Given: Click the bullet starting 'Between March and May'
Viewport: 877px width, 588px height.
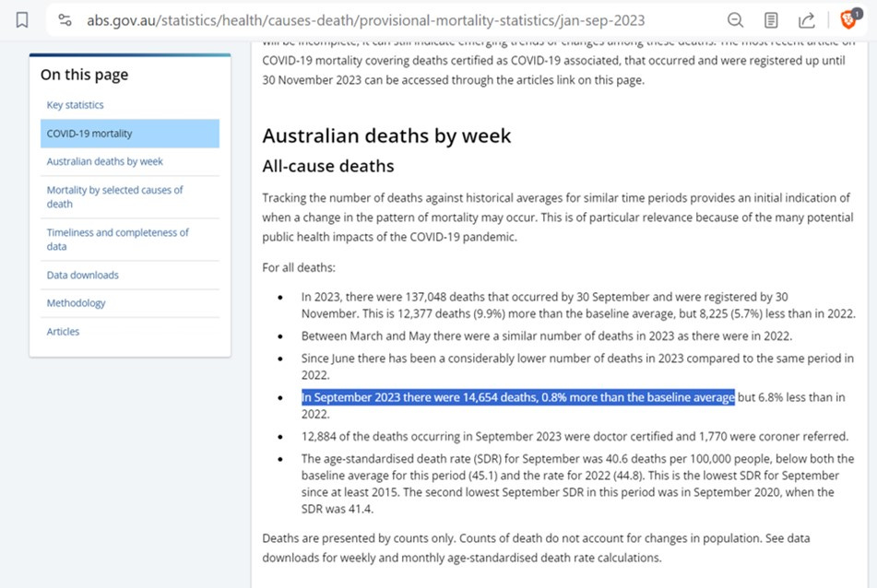Looking at the screenshot, I should 547,335.
